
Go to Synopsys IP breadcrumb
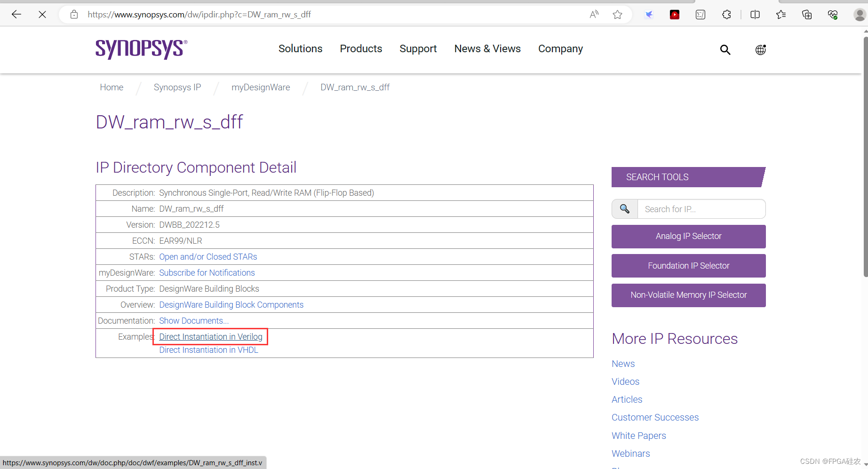(x=177, y=87)
